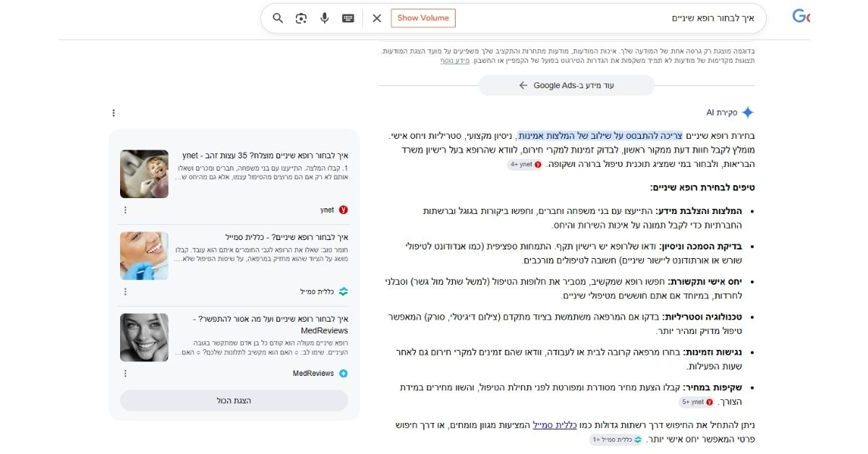The width and height of the screenshot is (868, 454).
Task: Clear the search query with X icon
Action: (377, 18)
